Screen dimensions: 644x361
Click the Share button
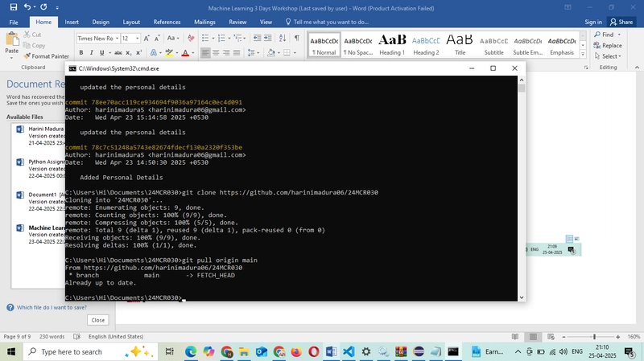coord(621,23)
